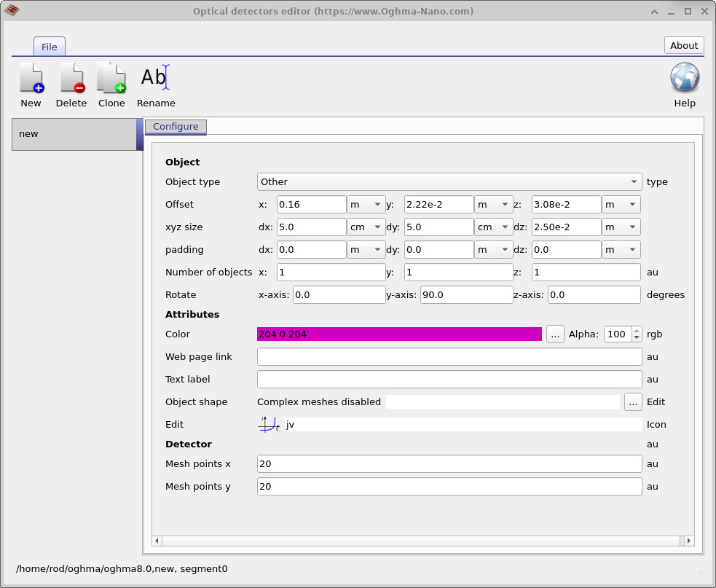Select the Configure tab

(176, 126)
